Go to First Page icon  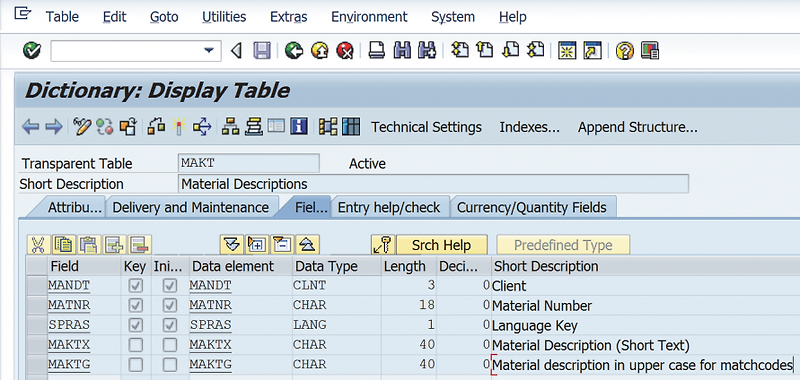click(x=460, y=50)
